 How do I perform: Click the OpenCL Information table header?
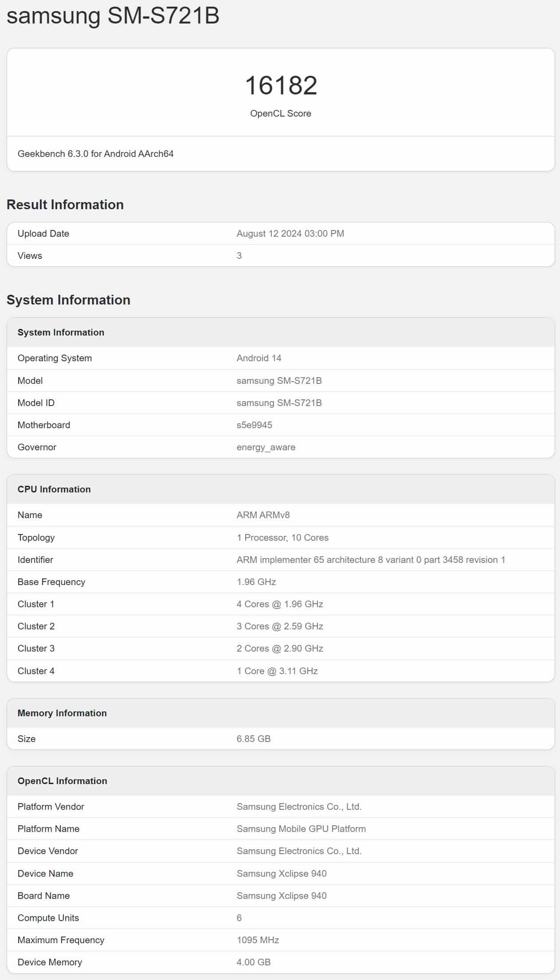pyautogui.click(x=281, y=781)
